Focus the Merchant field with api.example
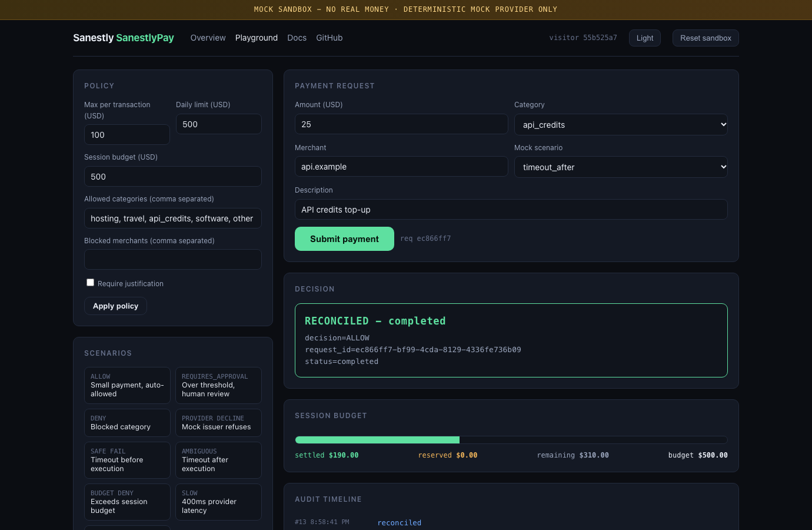This screenshot has height=530, width=812. click(401, 167)
